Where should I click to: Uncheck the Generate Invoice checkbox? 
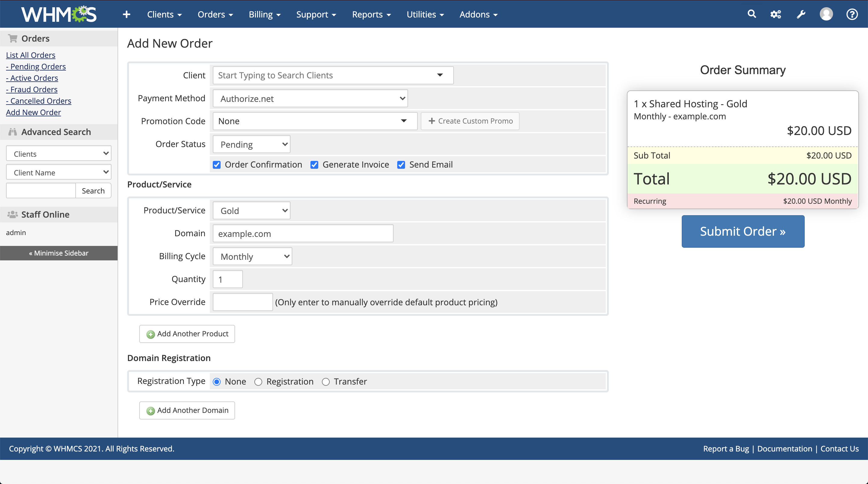314,165
